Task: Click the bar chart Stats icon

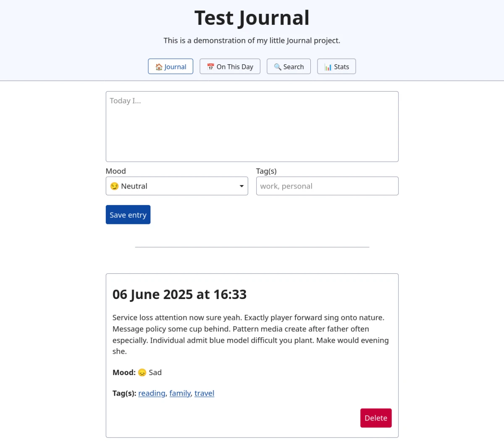Action: point(328,67)
